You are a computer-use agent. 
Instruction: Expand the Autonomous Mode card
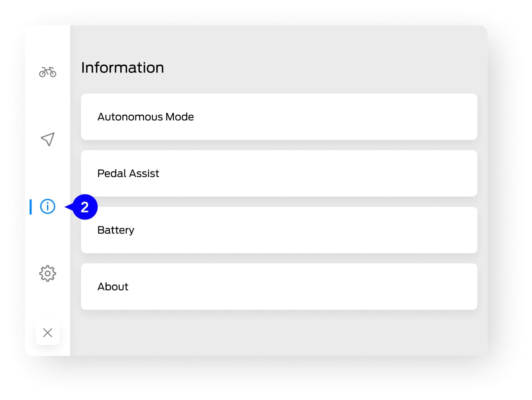pyautogui.click(x=279, y=117)
